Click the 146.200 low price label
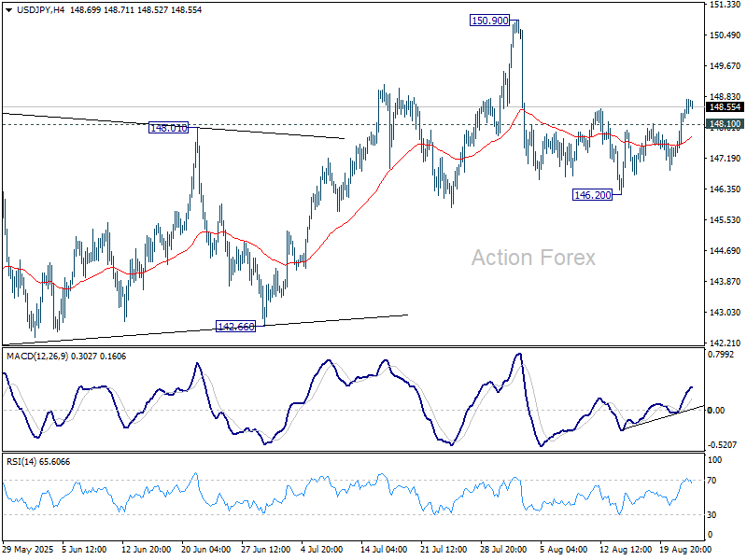 [x=592, y=194]
